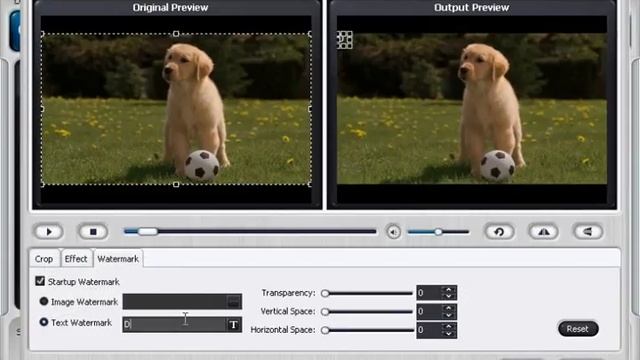Switch to the Crop tab
The width and height of the screenshot is (640, 360).
(x=44, y=259)
